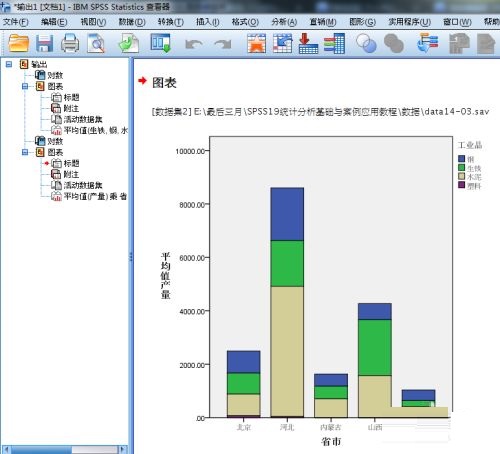
Task: Click the overlapping blue circles icon
Action: click(x=366, y=43)
